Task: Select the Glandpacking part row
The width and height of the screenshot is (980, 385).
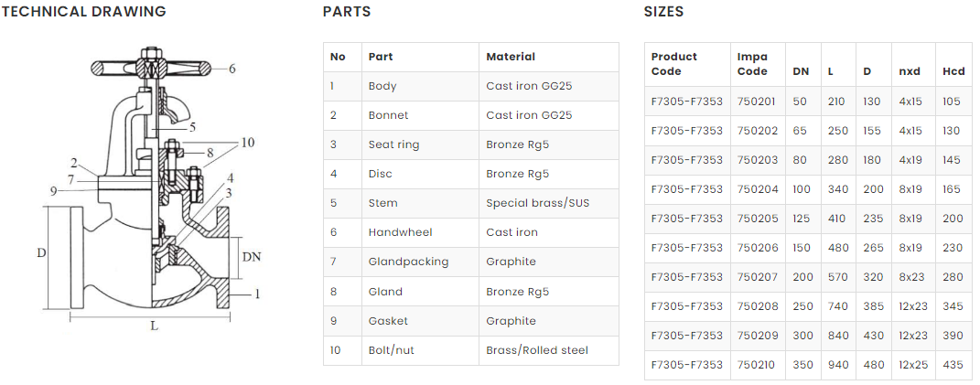Action: point(470,262)
